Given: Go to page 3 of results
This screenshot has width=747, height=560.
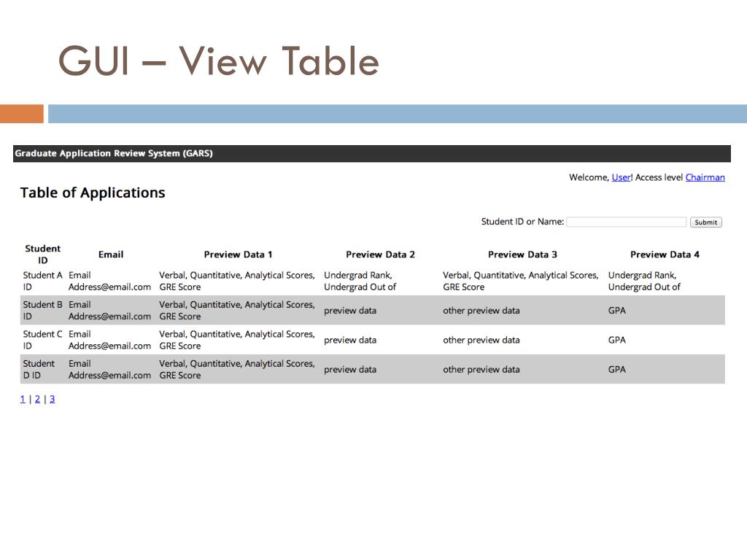Looking at the screenshot, I should (x=53, y=399).
